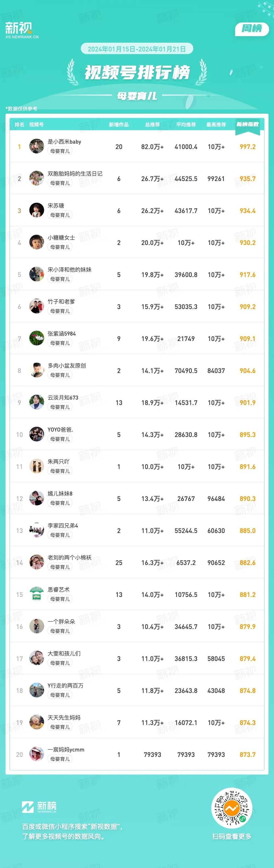Open the avatar of 是小西米baby

36,146
